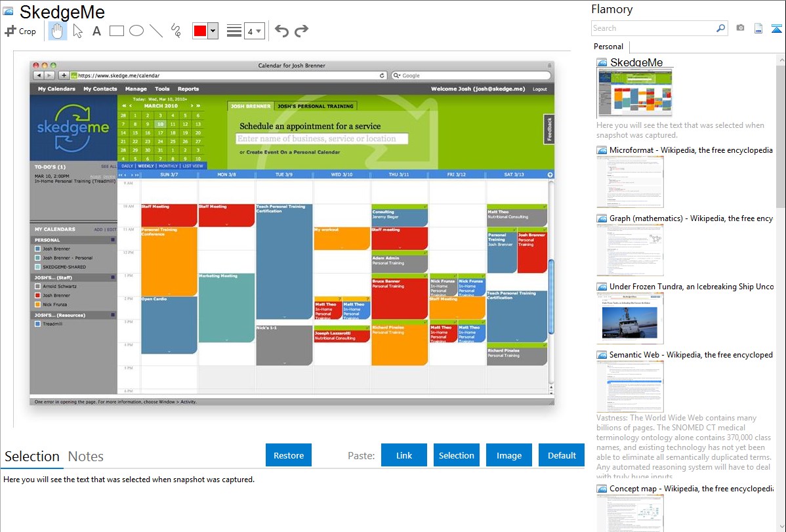
Task: Activate the hand pan tool
Action: point(57,31)
